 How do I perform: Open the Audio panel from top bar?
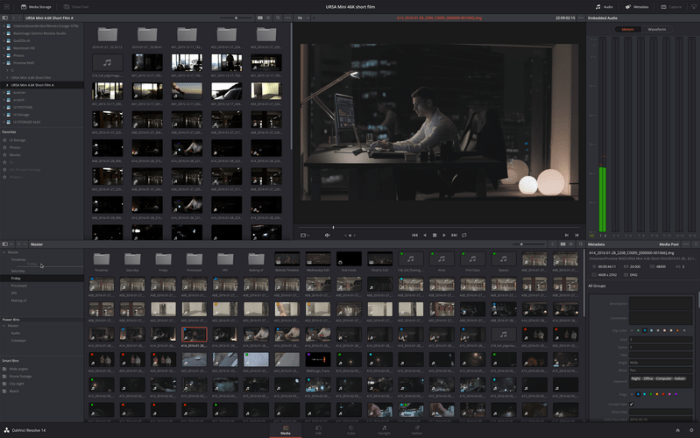pos(604,7)
